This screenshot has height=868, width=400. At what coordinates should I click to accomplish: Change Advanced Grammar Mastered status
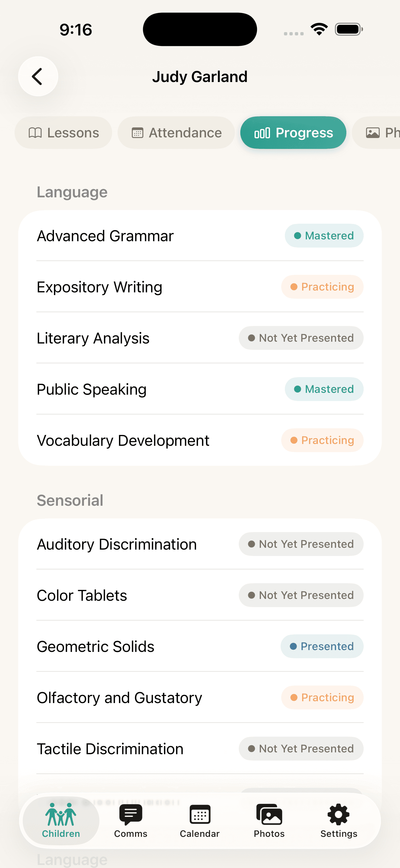point(324,235)
